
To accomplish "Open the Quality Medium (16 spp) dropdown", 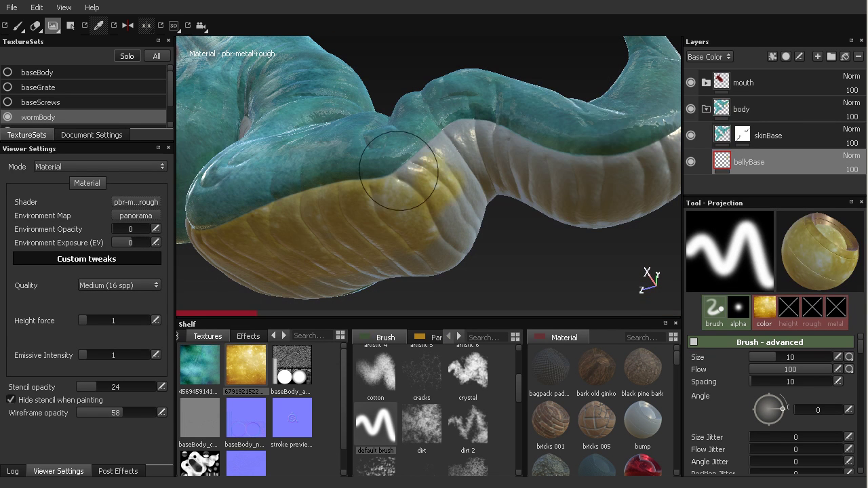I will (x=119, y=285).
